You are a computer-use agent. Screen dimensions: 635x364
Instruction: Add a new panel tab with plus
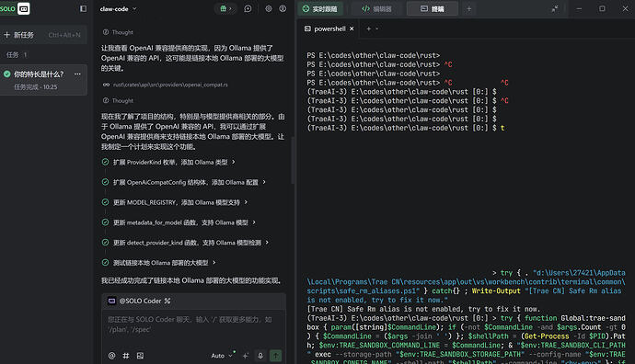[469, 8]
